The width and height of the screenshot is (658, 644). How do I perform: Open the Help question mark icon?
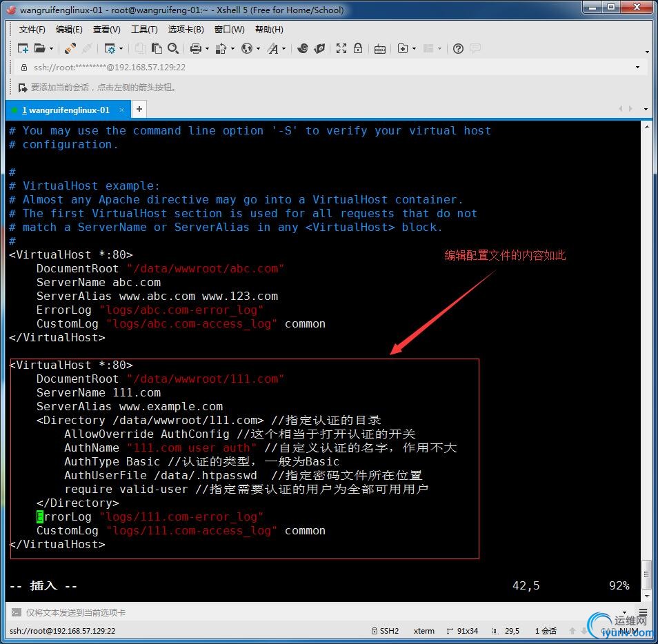point(458,48)
